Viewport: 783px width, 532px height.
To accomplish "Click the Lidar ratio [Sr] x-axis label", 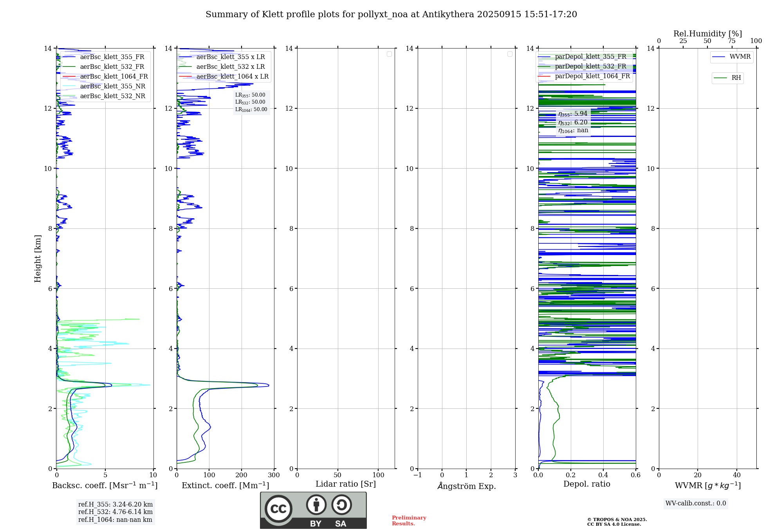I will (346, 484).
